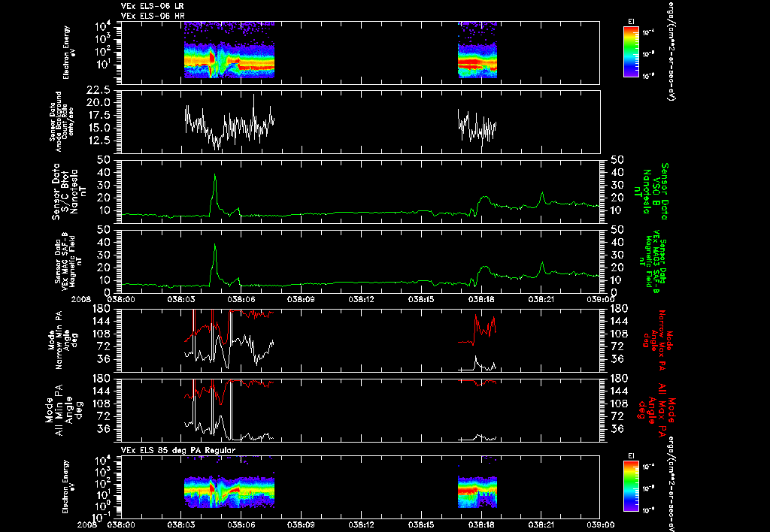Click the '038:21' tick on the middle time axis

click(541, 299)
